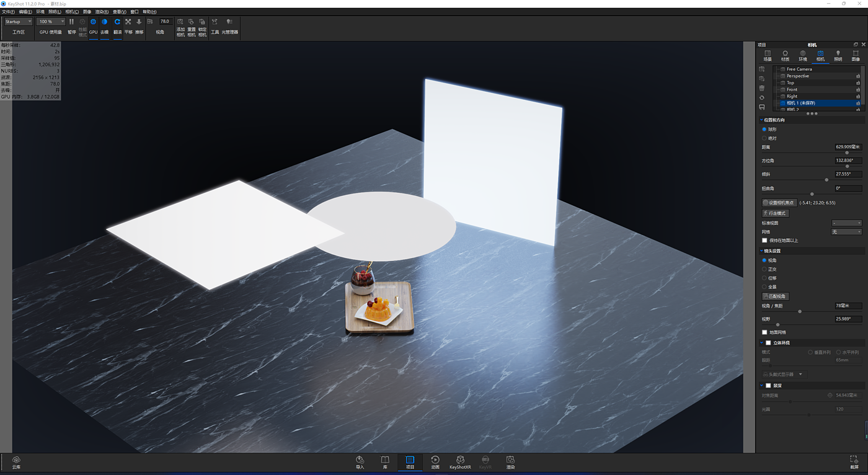Click the 设置相机焦点 button
The width and height of the screenshot is (868, 475).
click(x=779, y=203)
